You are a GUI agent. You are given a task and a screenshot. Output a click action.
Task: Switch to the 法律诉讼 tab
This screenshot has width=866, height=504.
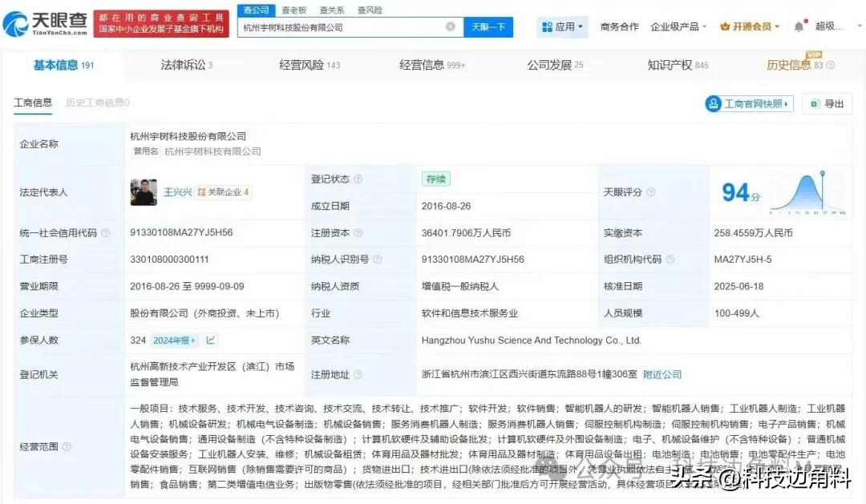coord(187,65)
